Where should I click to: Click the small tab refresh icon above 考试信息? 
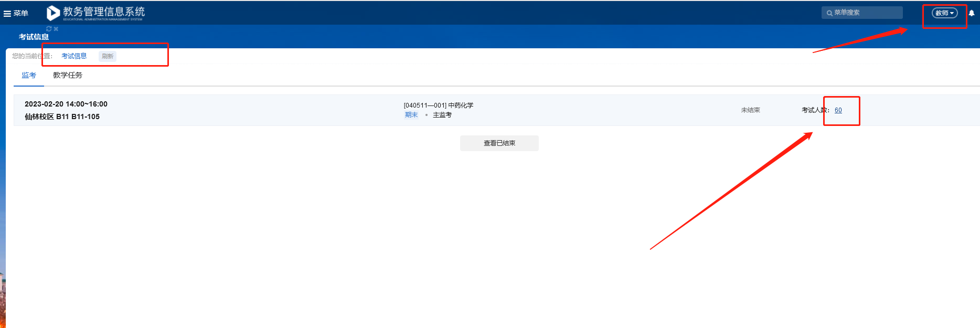(49, 29)
